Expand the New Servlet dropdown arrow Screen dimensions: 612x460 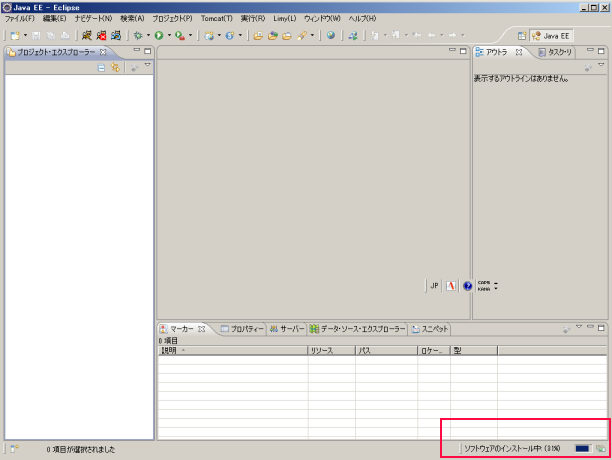tap(240, 36)
